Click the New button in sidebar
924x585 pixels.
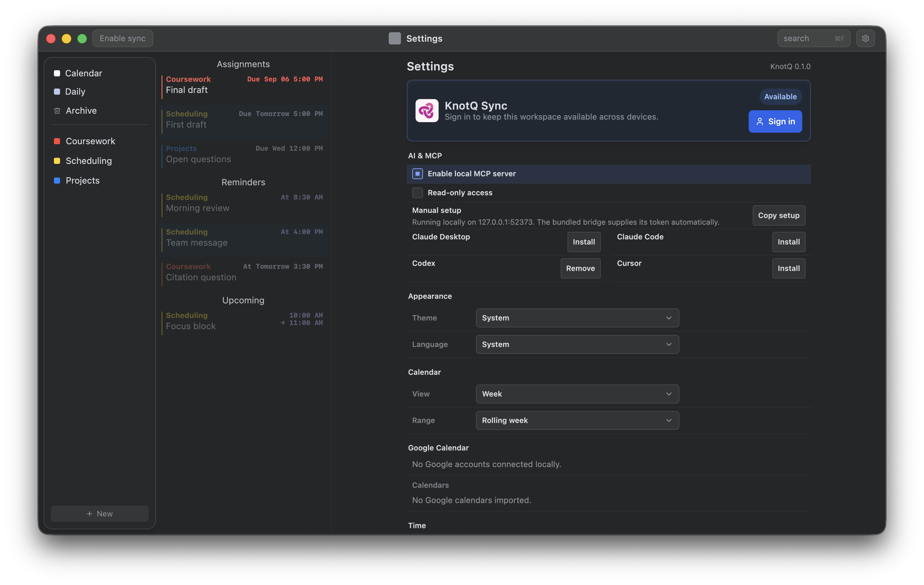tap(99, 514)
